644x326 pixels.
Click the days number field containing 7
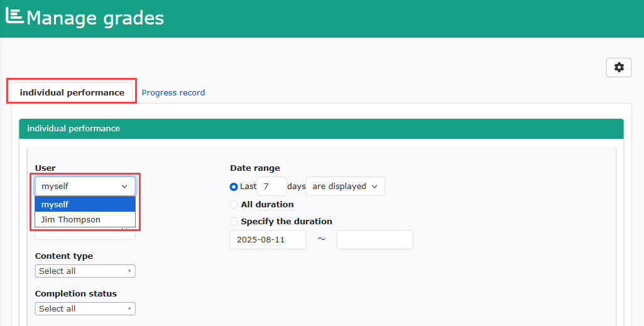pos(271,187)
